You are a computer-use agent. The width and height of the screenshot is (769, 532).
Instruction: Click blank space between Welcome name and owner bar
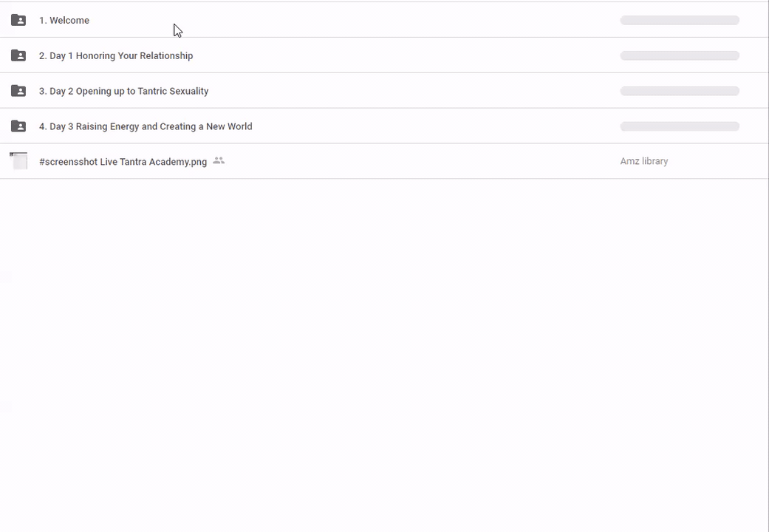[x=369, y=21]
